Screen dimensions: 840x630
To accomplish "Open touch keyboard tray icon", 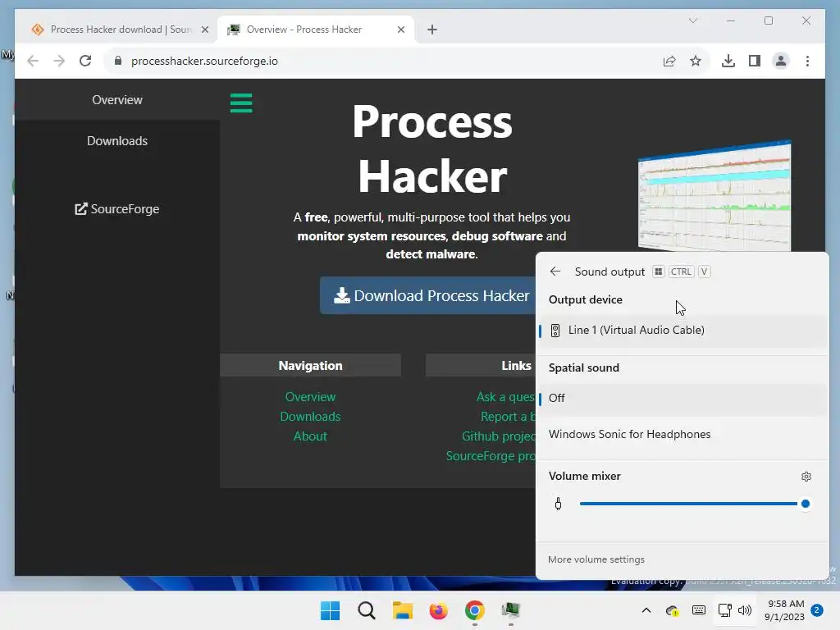I will point(699,610).
